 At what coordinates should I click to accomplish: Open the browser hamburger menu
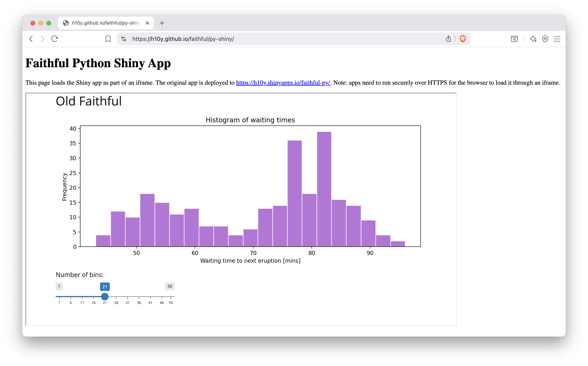point(557,39)
